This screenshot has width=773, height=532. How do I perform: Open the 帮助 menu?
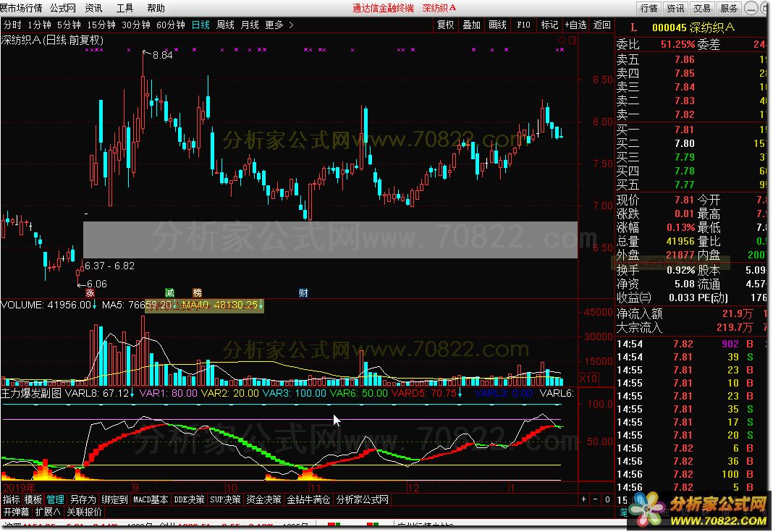pyautogui.click(x=156, y=8)
